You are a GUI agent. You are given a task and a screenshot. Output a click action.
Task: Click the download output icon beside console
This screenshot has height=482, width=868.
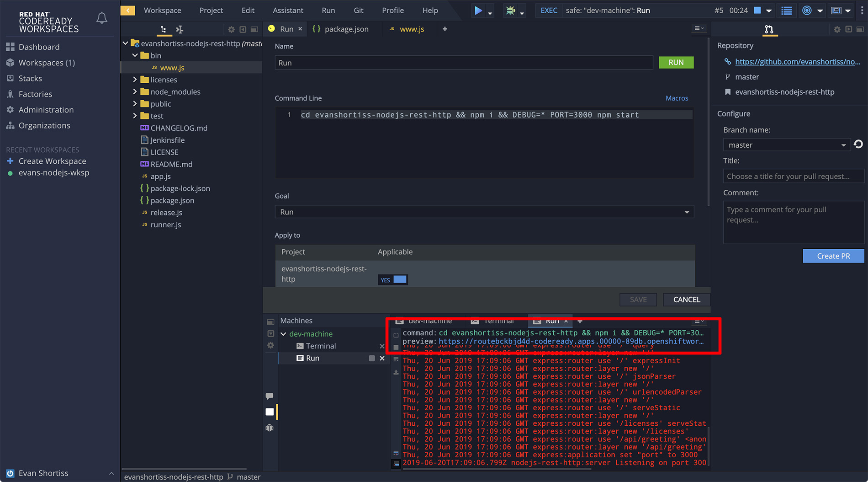pos(396,372)
